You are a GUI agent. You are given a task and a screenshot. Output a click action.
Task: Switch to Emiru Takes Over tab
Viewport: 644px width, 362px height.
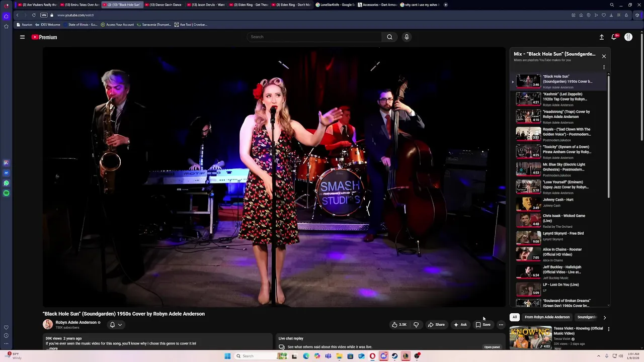79,5
